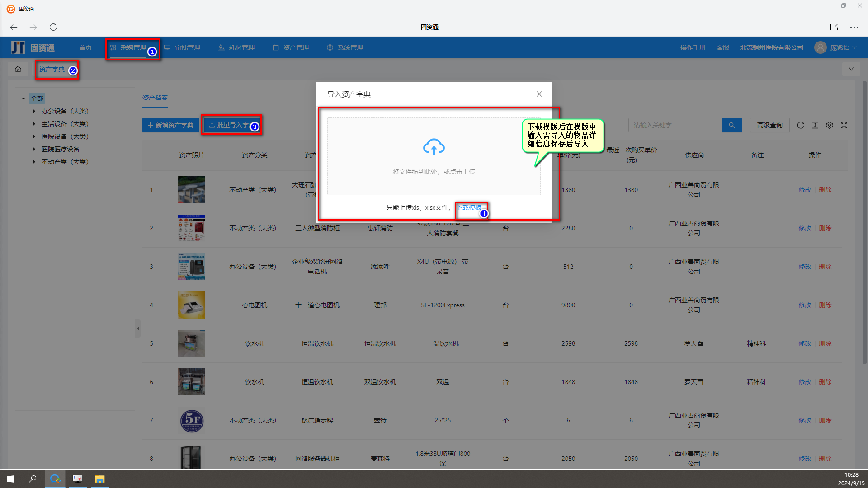This screenshot has width=868, height=488.
Task: Open the 操作手册 link
Action: click(x=693, y=47)
